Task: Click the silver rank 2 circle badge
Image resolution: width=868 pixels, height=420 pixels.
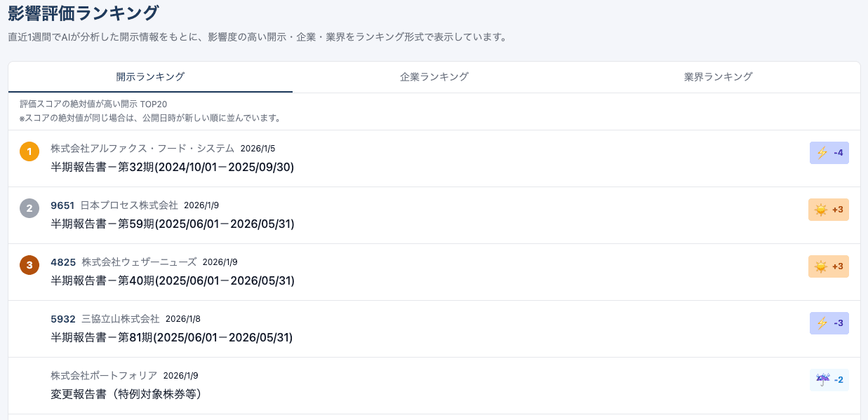Action: click(x=29, y=208)
